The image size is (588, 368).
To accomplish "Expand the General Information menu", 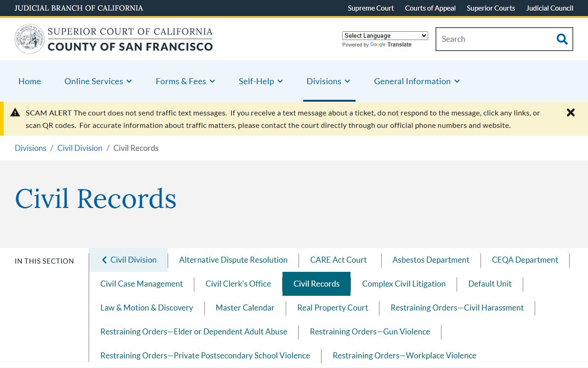I will [417, 81].
